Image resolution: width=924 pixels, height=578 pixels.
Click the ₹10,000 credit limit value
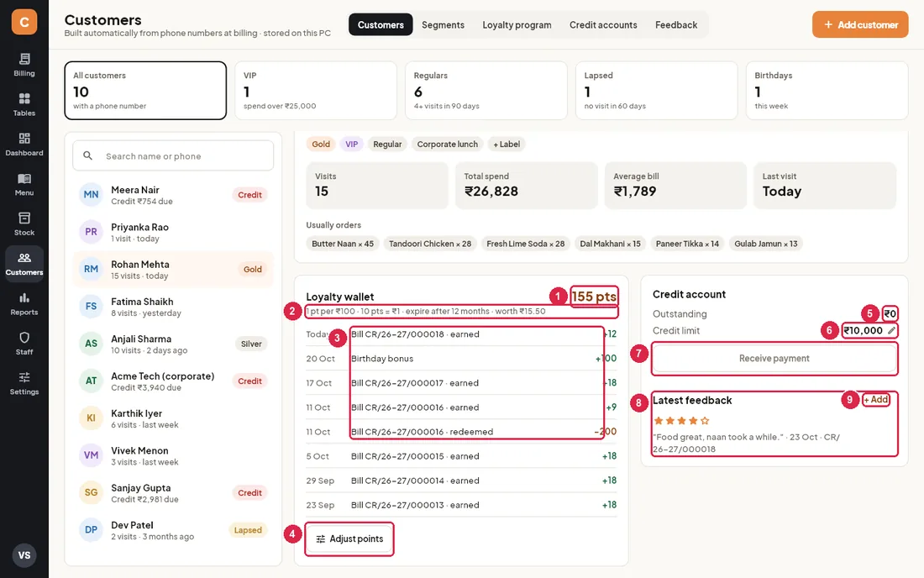click(x=864, y=330)
